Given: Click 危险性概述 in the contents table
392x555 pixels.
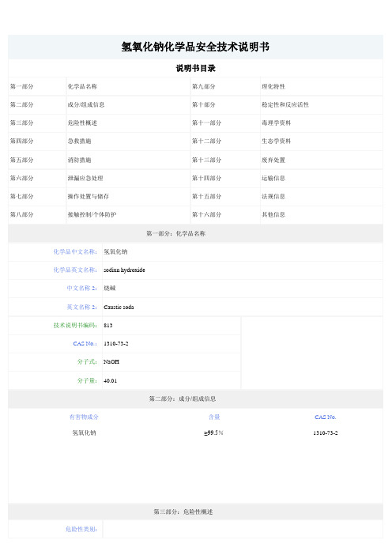Looking at the screenshot, I should (82, 123).
